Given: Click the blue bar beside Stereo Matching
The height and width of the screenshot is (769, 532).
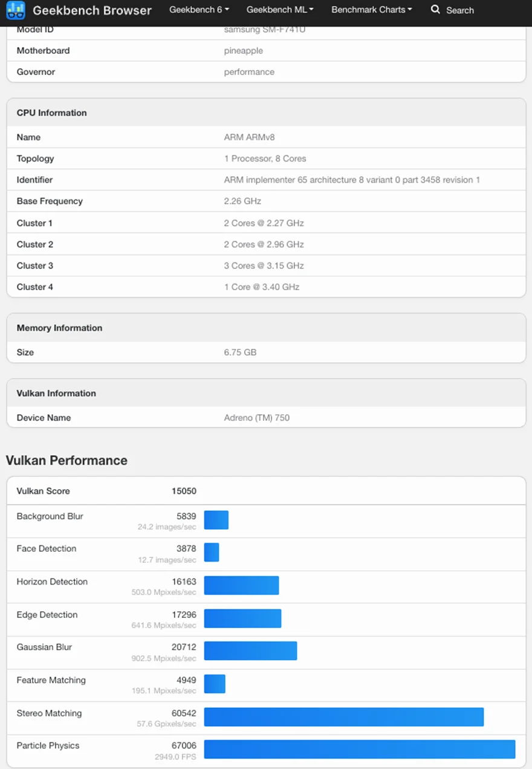Looking at the screenshot, I should (343, 717).
